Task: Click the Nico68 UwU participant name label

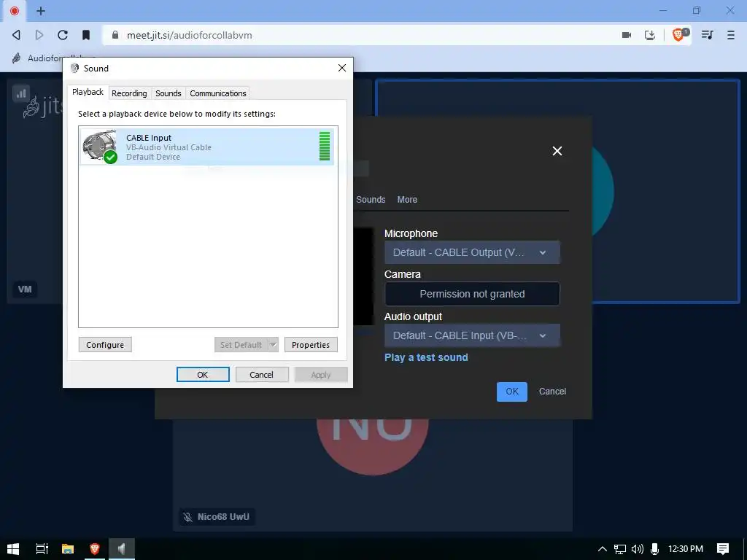Action: coord(223,517)
